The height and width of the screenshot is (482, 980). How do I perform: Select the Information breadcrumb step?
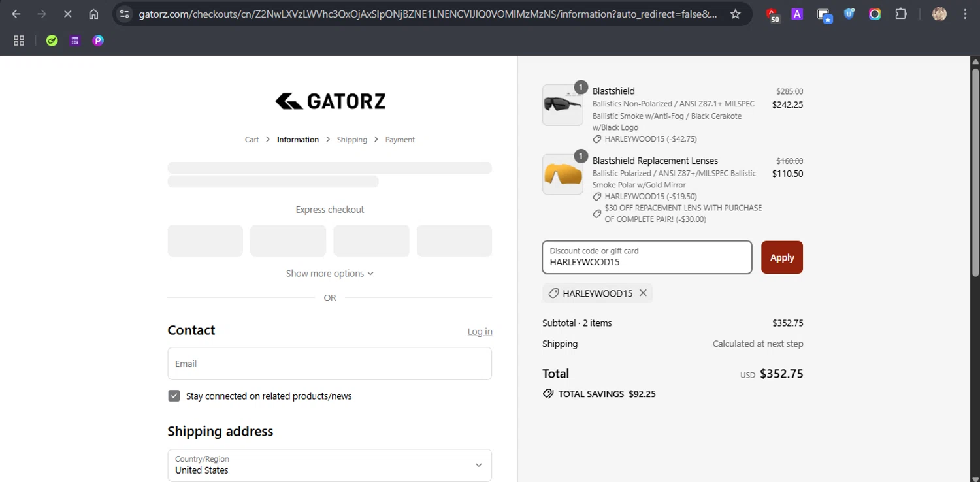point(298,140)
